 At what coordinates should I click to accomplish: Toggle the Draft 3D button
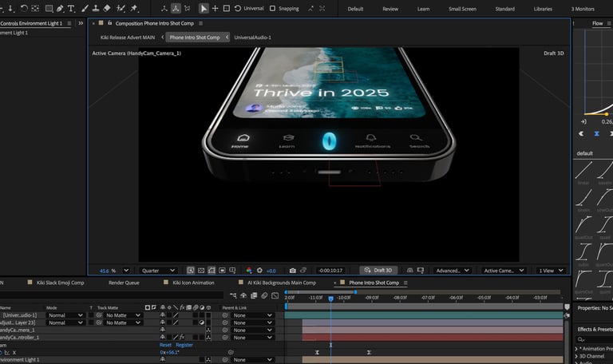[378, 270]
